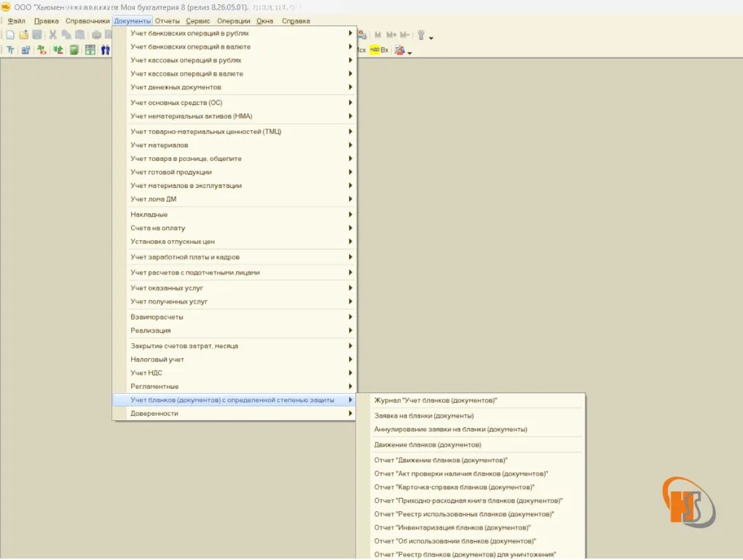Viewport: 743px width, 560px height.
Task: Expand submenu arrow for Доверенности
Action: (350, 413)
